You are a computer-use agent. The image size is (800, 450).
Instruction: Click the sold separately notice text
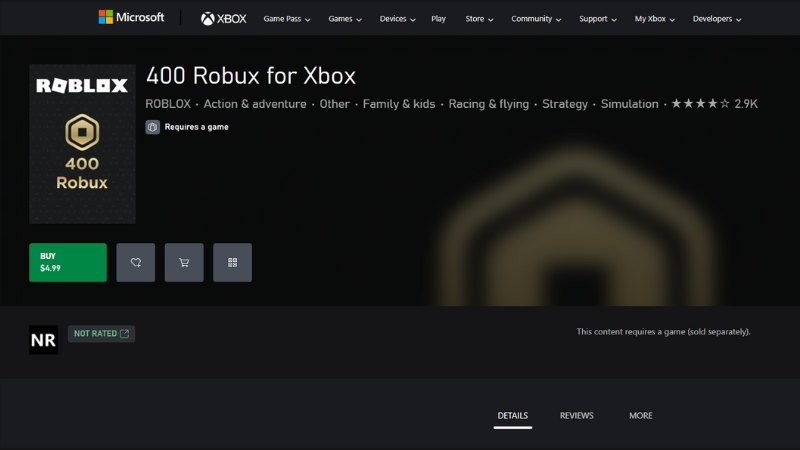[x=663, y=332]
